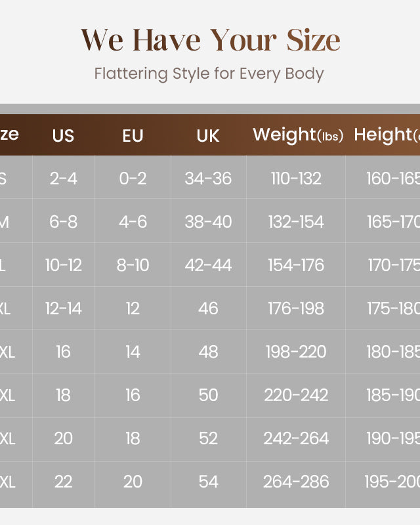Click the UK size 42-44 cell

[x=208, y=265]
